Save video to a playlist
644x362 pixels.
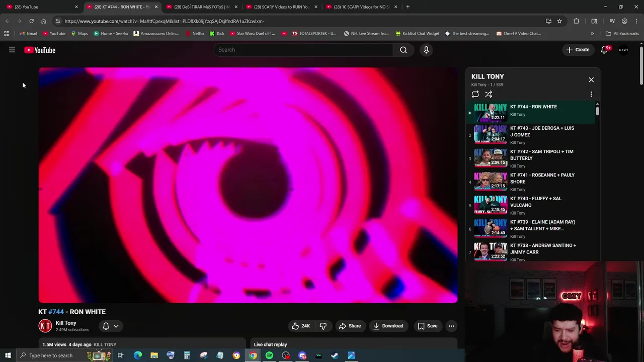[x=428, y=326]
